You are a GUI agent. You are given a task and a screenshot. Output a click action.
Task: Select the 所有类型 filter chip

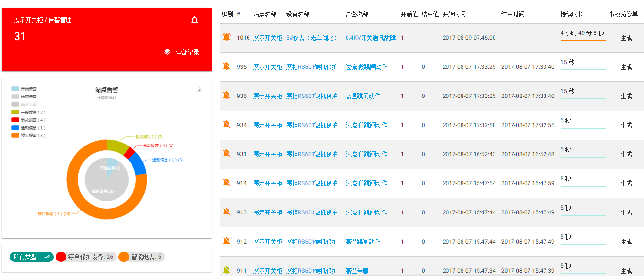point(31,257)
